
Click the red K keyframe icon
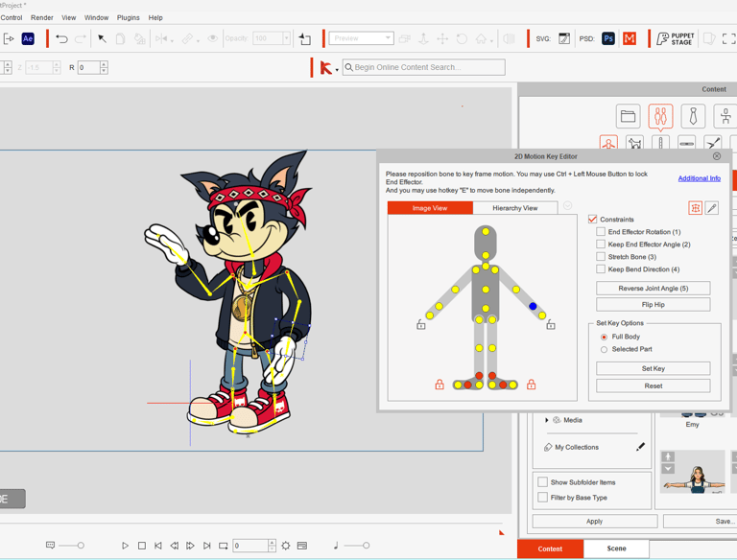pyautogui.click(x=325, y=68)
